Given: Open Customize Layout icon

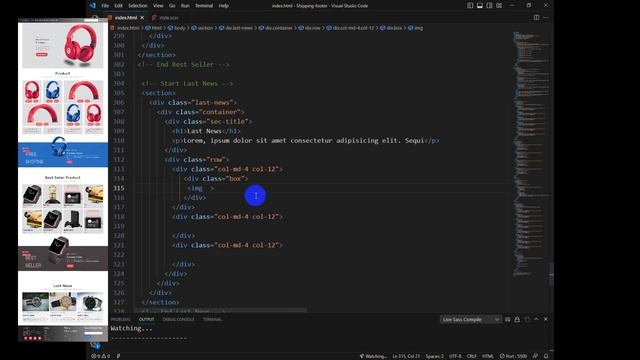Looking at the screenshot, I should [x=499, y=6].
